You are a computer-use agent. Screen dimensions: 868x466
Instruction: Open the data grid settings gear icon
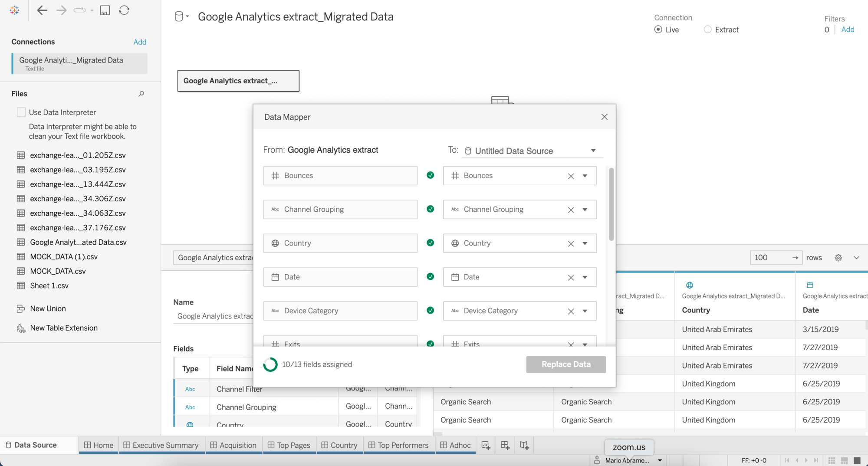click(838, 257)
